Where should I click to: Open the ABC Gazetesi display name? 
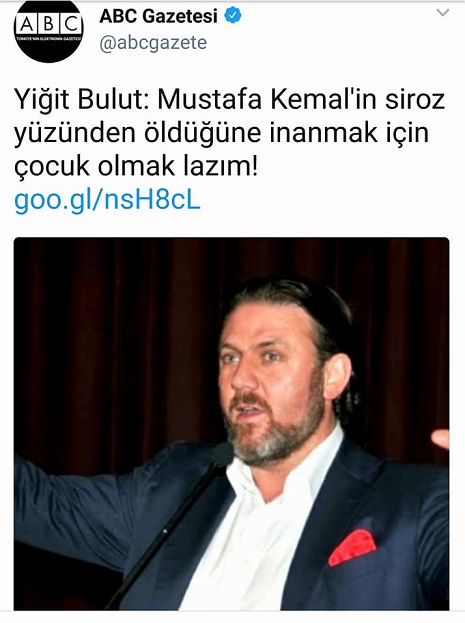point(159,16)
